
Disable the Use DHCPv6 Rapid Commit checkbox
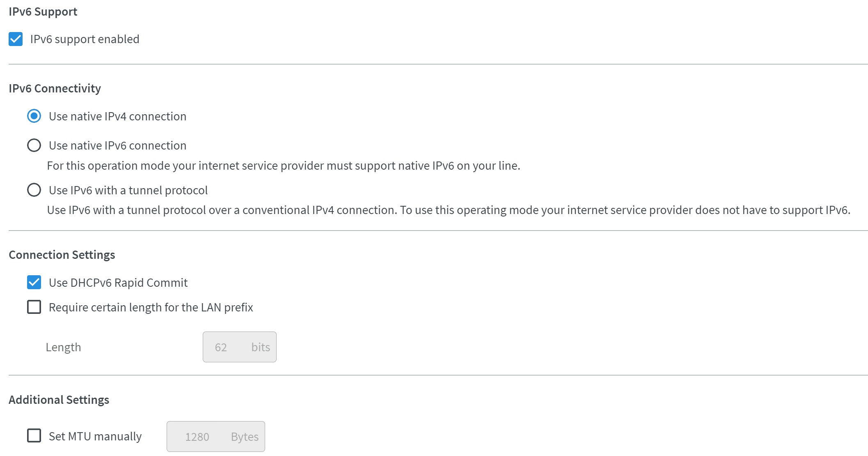pos(34,283)
